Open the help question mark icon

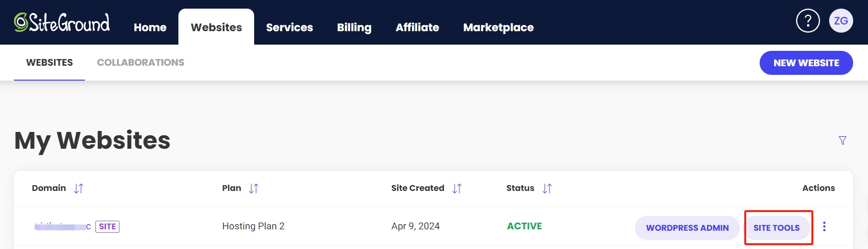(x=808, y=21)
